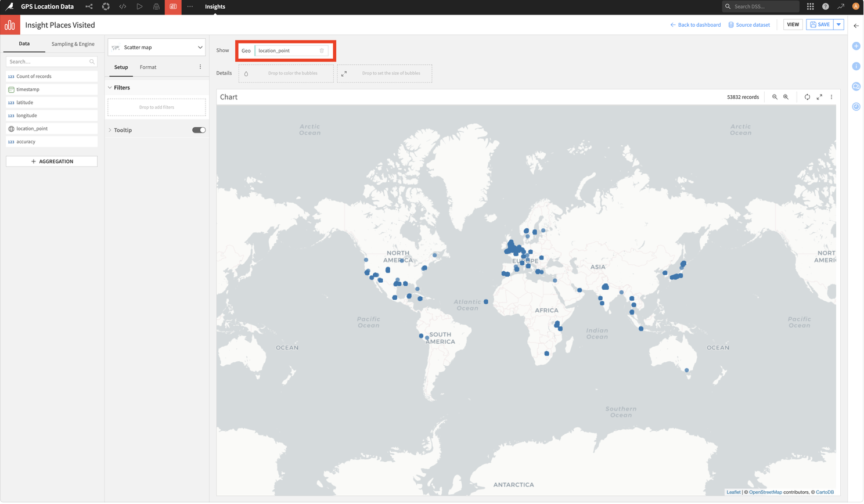Click the Aggregation button
The width and height of the screenshot is (864, 504).
[x=52, y=161]
